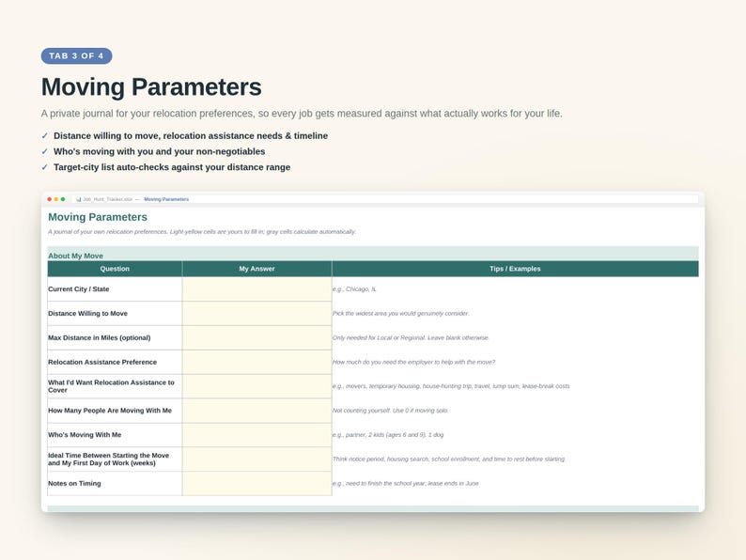
Task: Select 'How Many People Are Moving With Me' cell
Action: click(115, 411)
